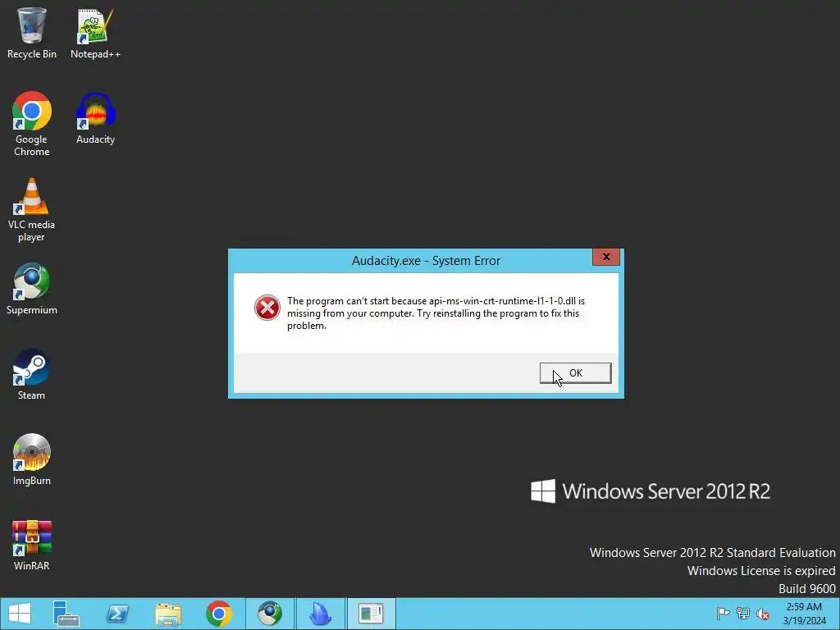Open the taskbar clock showing 2:59 AM
Image resolution: width=840 pixels, height=630 pixels.
click(804, 614)
